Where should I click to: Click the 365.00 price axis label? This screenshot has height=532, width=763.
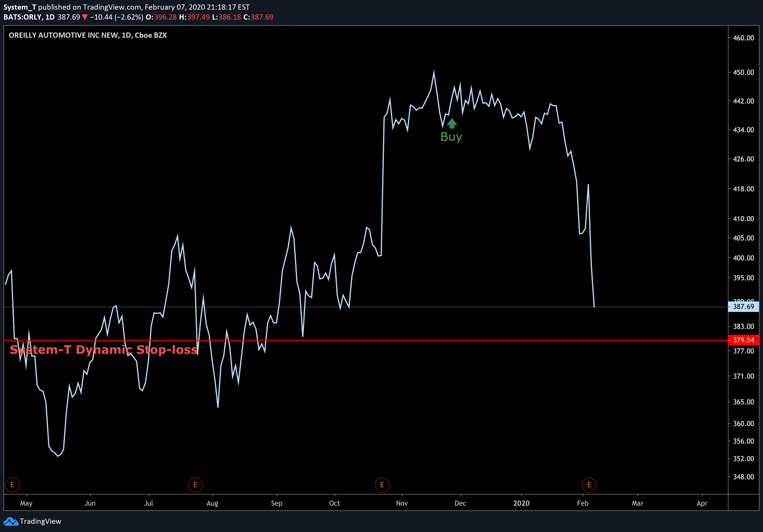click(x=744, y=402)
